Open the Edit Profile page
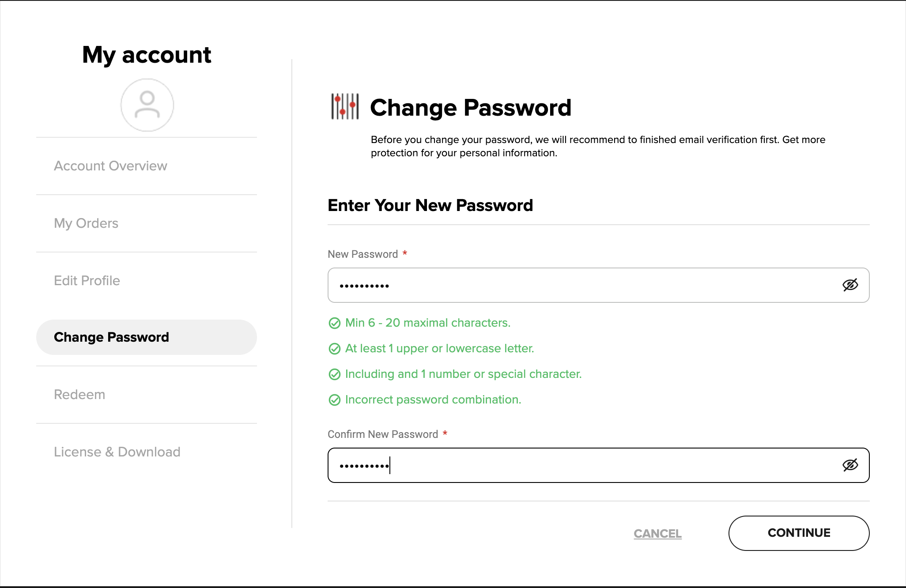906x588 pixels. (87, 281)
